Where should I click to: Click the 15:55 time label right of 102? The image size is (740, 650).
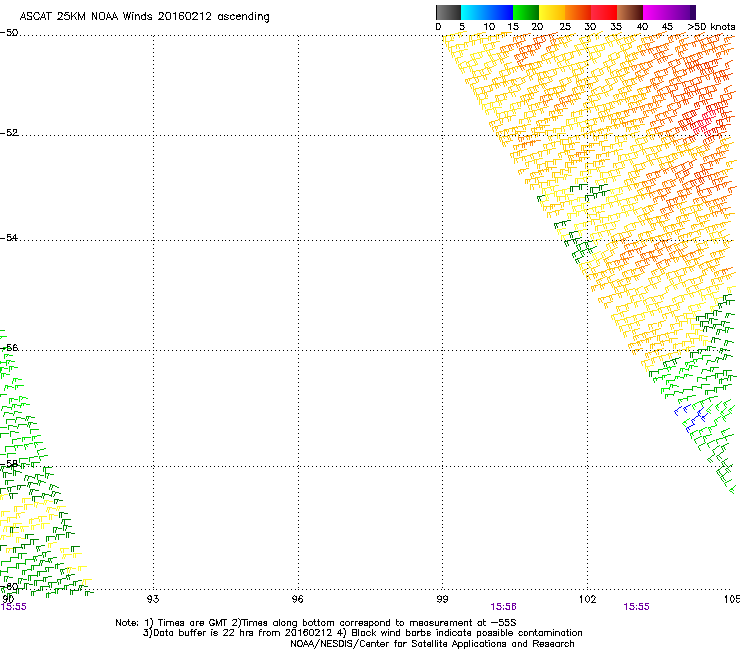(x=636, y=607)
